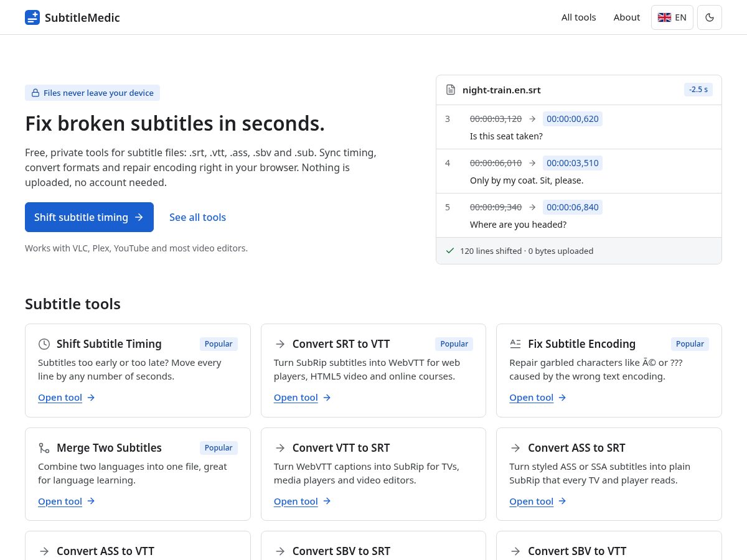Viewport: 747px width, 560px height.
Task: Follow the See all tools link
Action: pos(197,217)
